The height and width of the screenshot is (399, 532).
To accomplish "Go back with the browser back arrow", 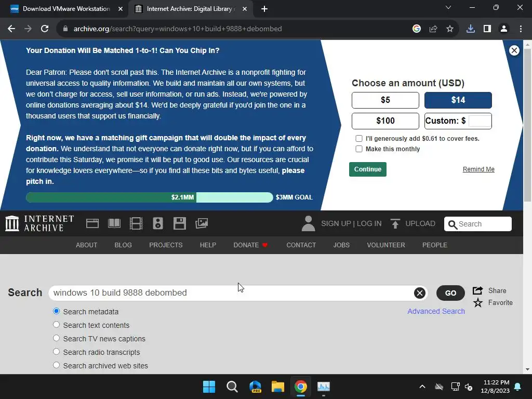I will pyautogui.click(x=11, y=29).
